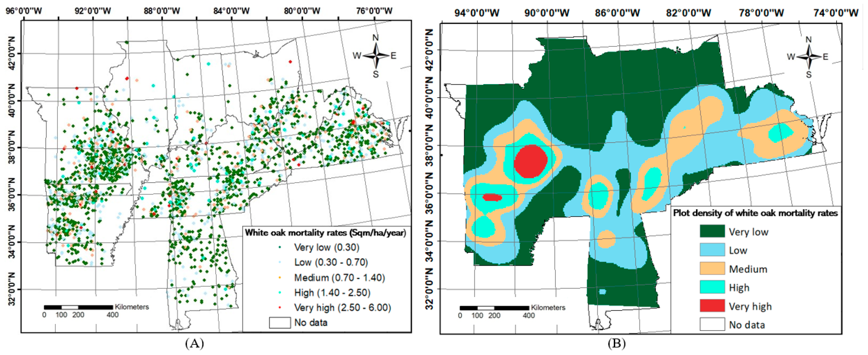
Task: Click the Very high red dot legend symbol
Action: 280,307
